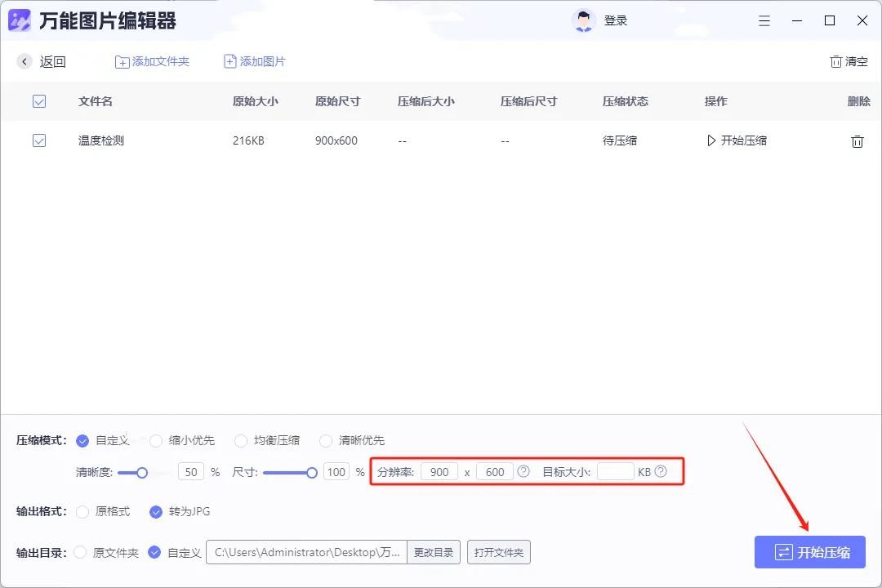Open the hamburger menu icon
Screen dimensions: 882x588
[x=764, y=21]
